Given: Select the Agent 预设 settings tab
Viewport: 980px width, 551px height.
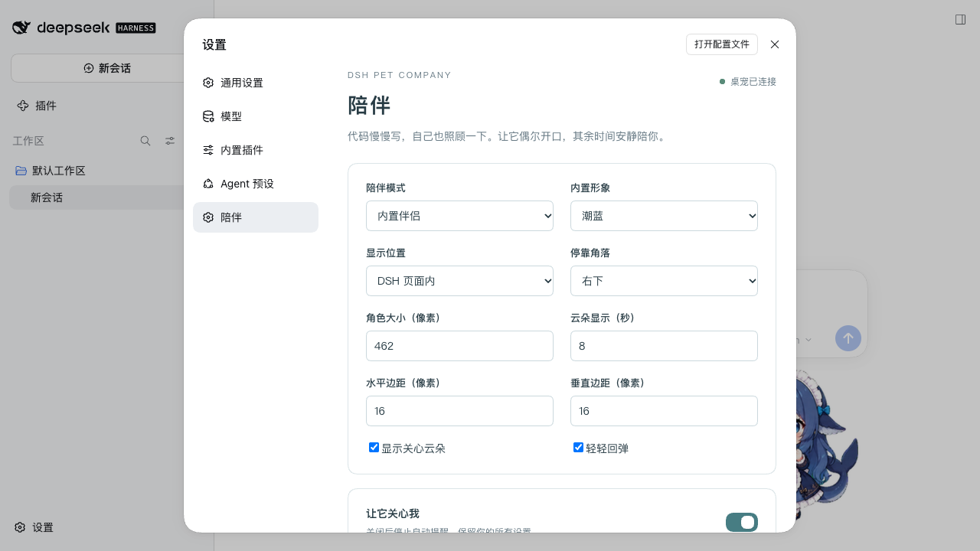Looking at the screenshot, I should (256, 184).
